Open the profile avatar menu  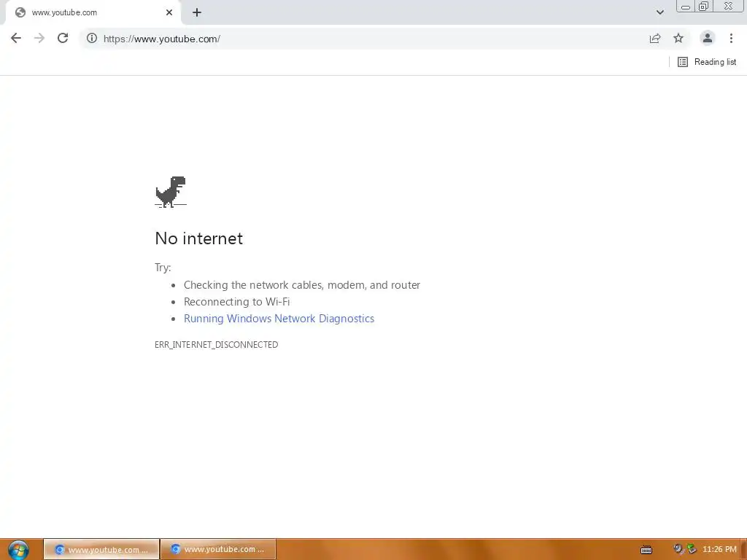[708, 38]
